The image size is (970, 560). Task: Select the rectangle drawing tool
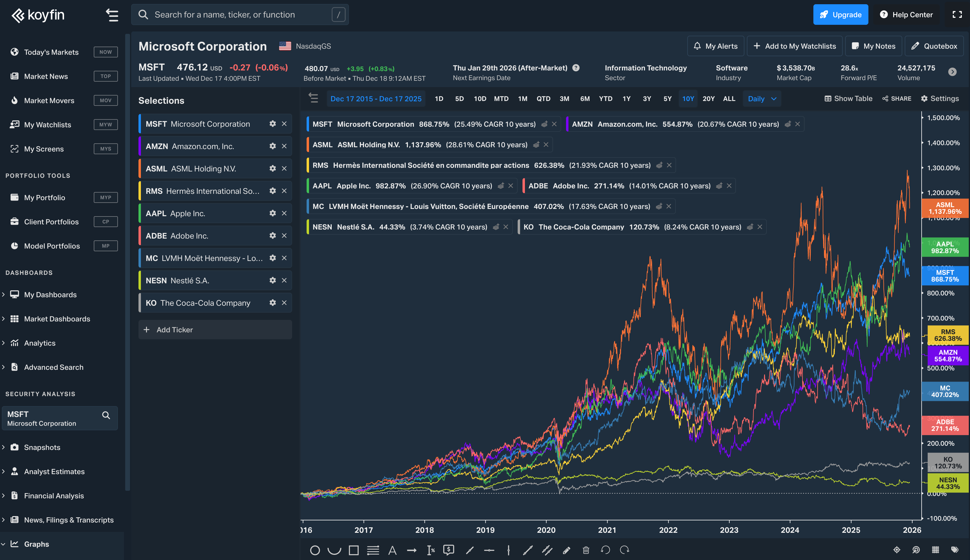(353, 550)
